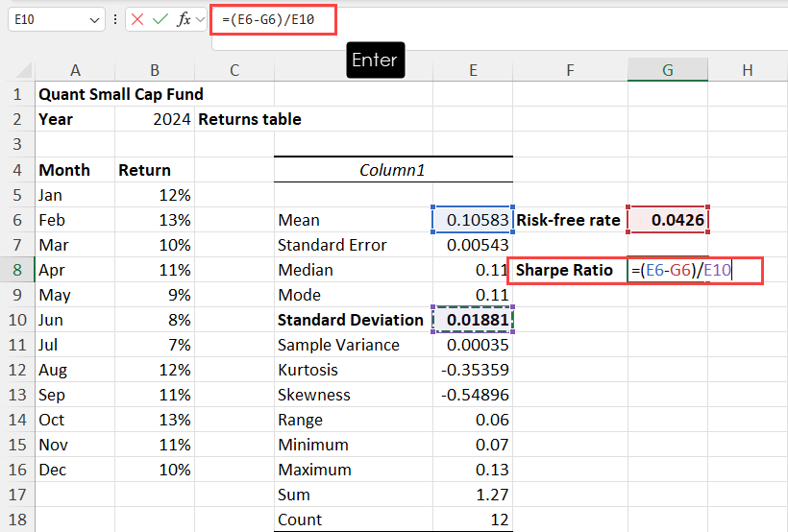The image size is (788, 532).
Task: Click the 'Range' label cell
Action: pos(354,420)
